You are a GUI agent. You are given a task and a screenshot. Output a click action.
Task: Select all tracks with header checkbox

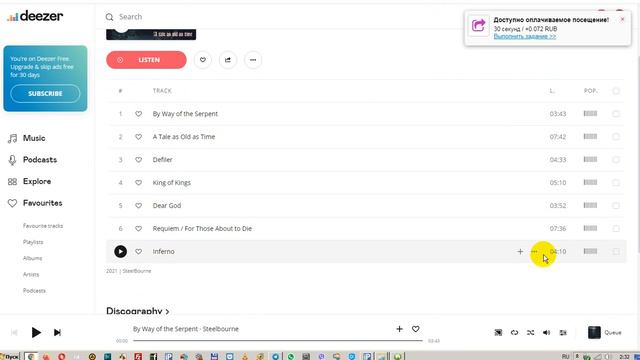coord(616,91)
